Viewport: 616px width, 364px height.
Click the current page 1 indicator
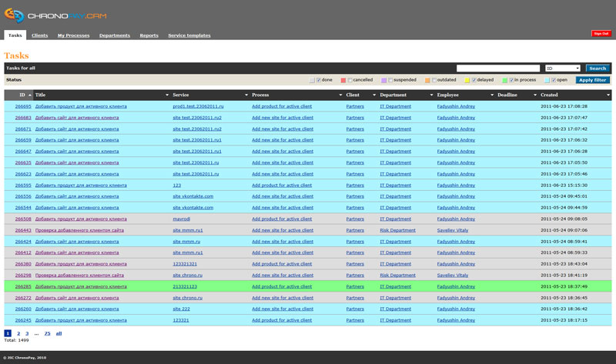[x=8, y=333]
